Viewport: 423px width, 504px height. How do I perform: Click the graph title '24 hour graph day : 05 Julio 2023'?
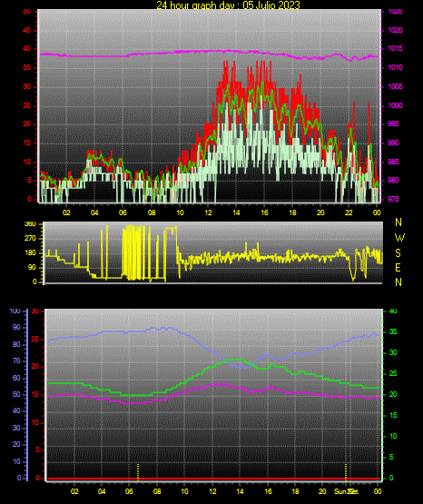[x=228, y=5]
